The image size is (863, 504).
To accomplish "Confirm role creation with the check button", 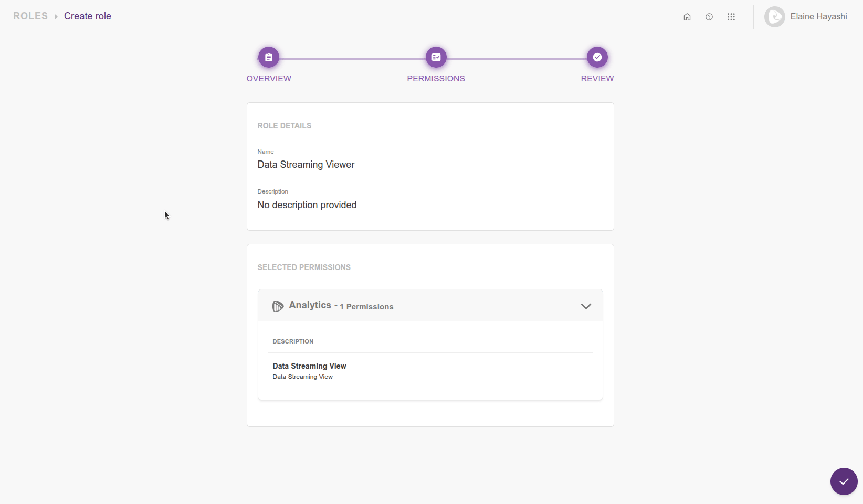I will click(844, 481).
